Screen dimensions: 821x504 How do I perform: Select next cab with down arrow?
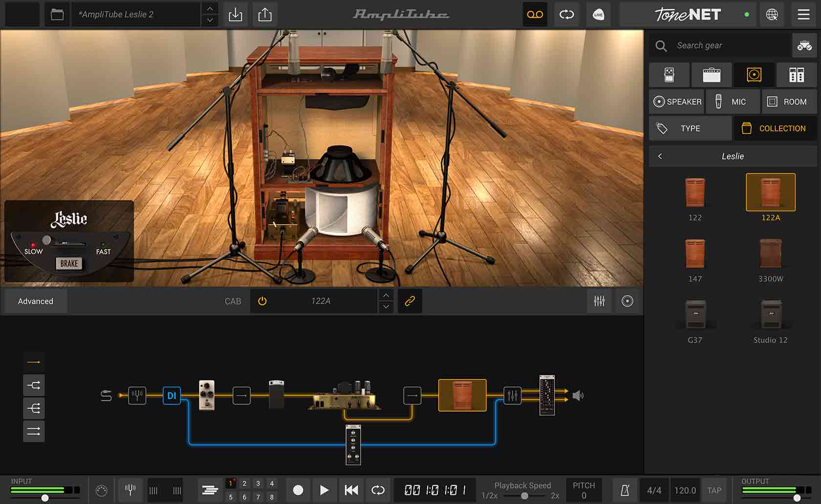(x=386, y=307)
